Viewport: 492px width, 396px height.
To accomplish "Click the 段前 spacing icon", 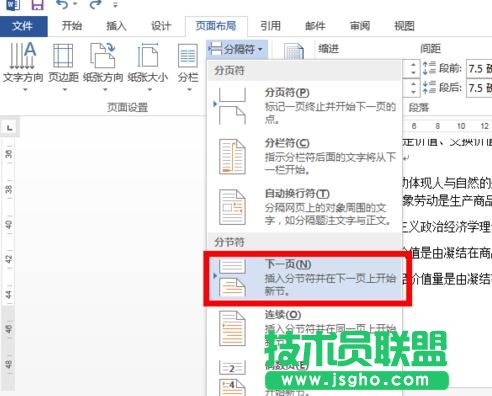I will 429,68.
